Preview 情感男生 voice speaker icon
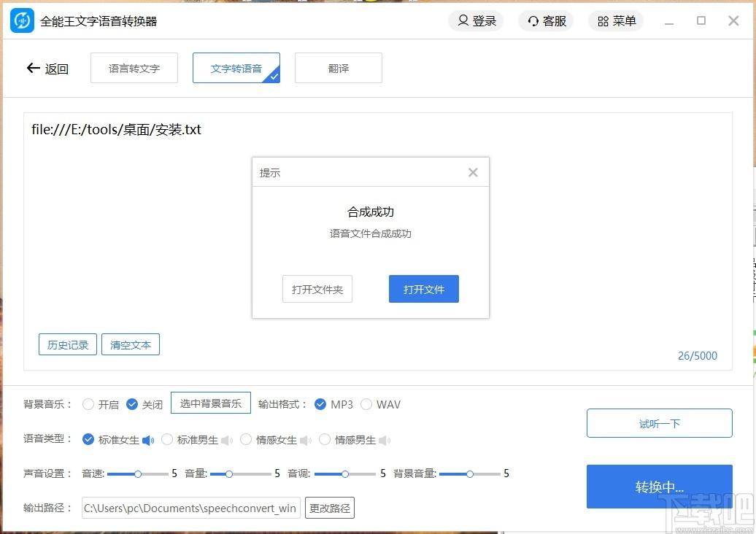 [x=385, y=440]
